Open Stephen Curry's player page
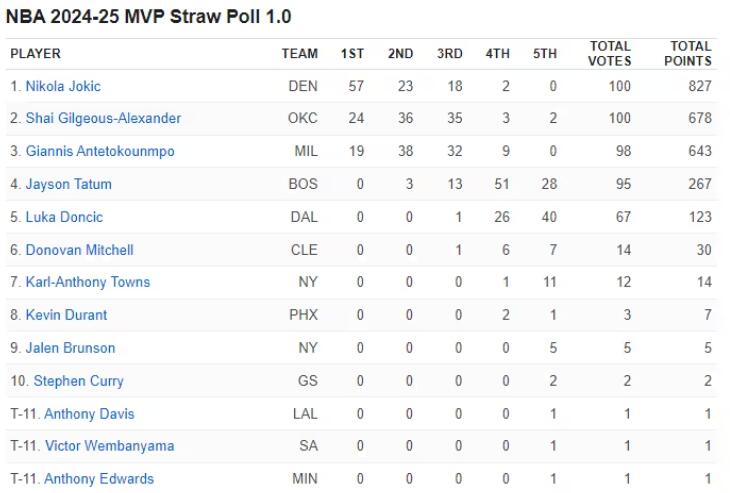Viewport: 730px width, 493px height. [x=78, y=381]
